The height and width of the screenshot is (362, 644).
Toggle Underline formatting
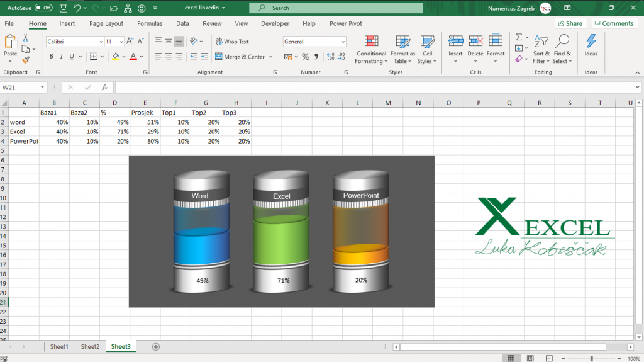[x=72, y=57]
